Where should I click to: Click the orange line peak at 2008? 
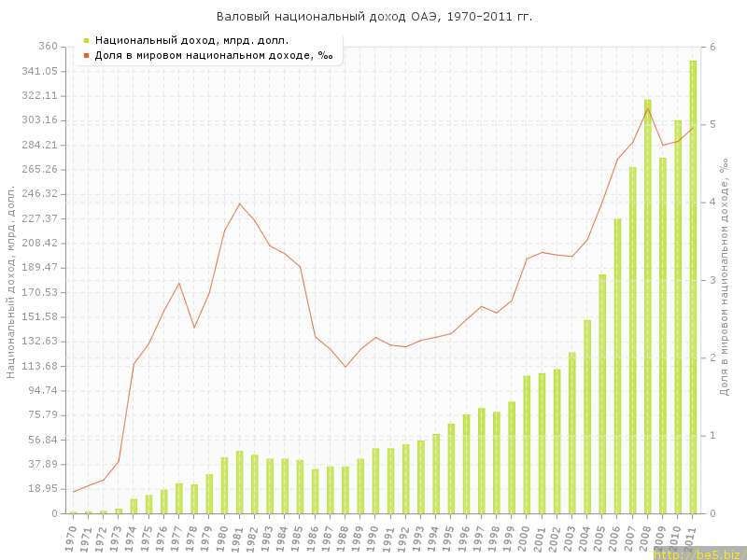pyautogui.click(x=647, y=108)
